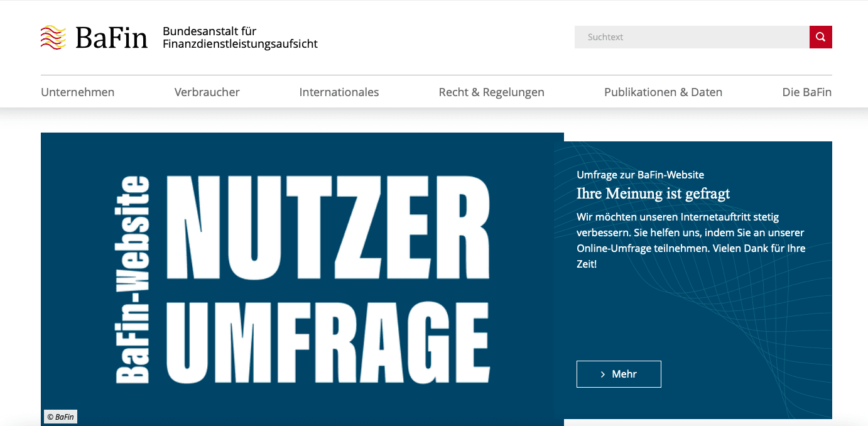Open the Unternehmen menu
The image size is (868, 426).
click(78, 92)
